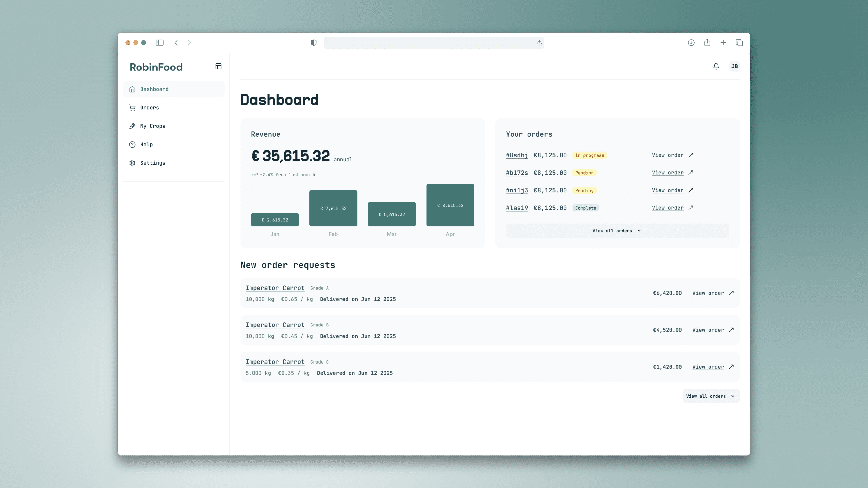Viewport: 868px width, 488px height.
Task: Open Imperator Carrot Grade B link
Action: (x=275, y=325)
